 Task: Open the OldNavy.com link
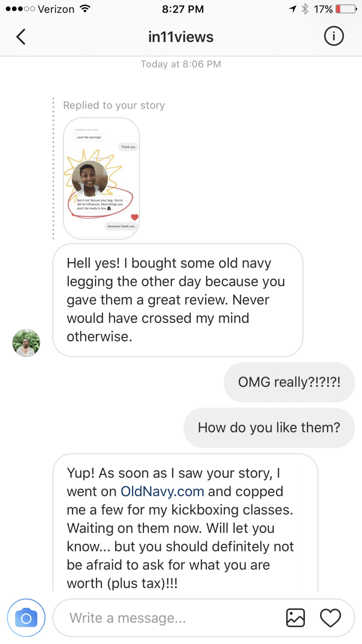coord(162,492)
